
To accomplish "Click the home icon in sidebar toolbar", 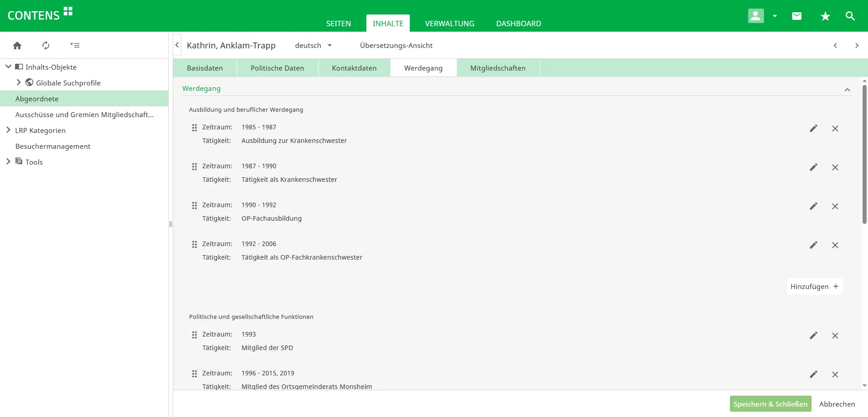I will click(17, 45).
